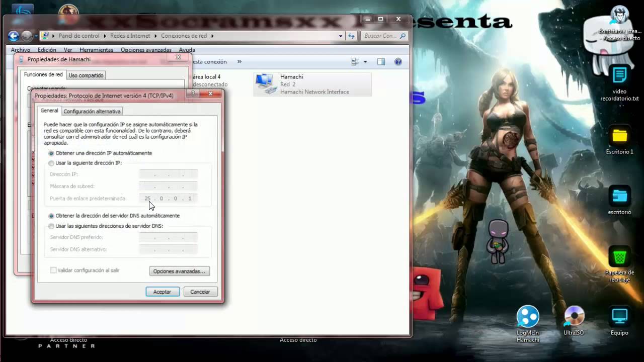The image size is (644, 362).
Task: Open the Ver menu
Action: 68,50
